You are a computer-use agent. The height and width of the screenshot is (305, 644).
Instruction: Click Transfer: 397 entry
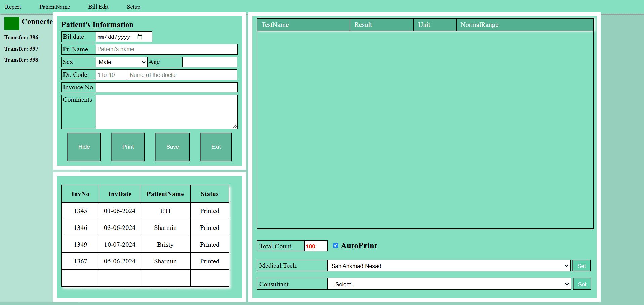(x=21, y=49)
